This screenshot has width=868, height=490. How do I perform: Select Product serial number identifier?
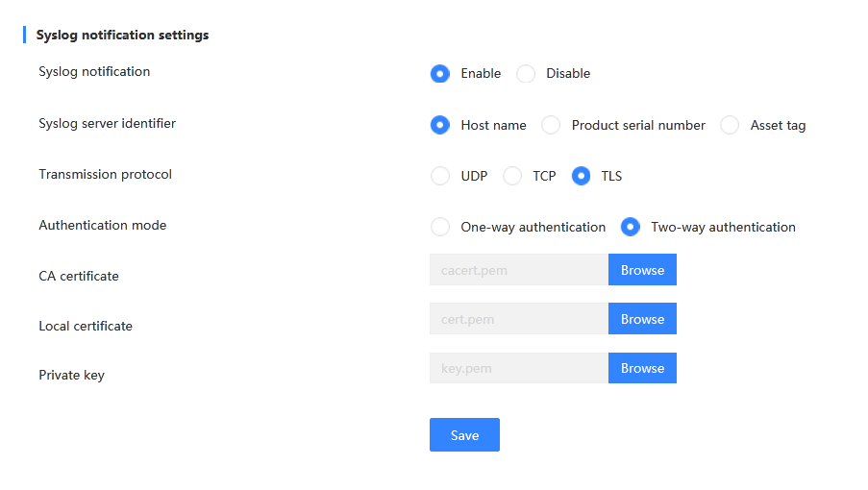[x=551, y=125]
